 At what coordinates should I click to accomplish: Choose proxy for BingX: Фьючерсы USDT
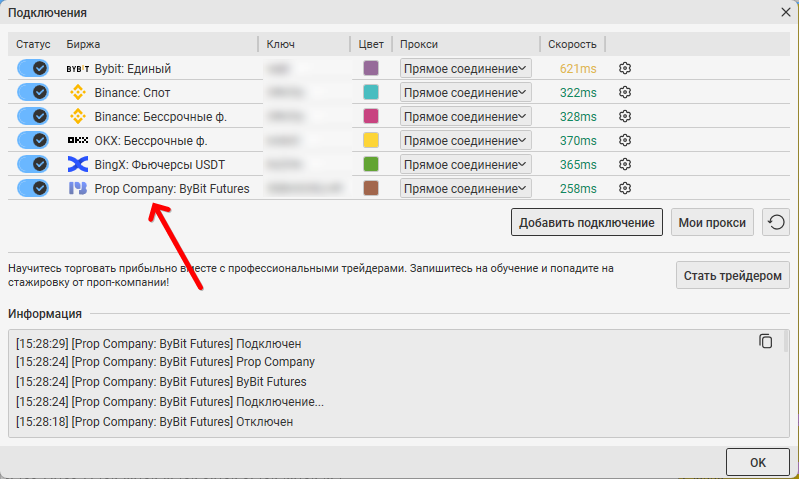click(466, 164)
